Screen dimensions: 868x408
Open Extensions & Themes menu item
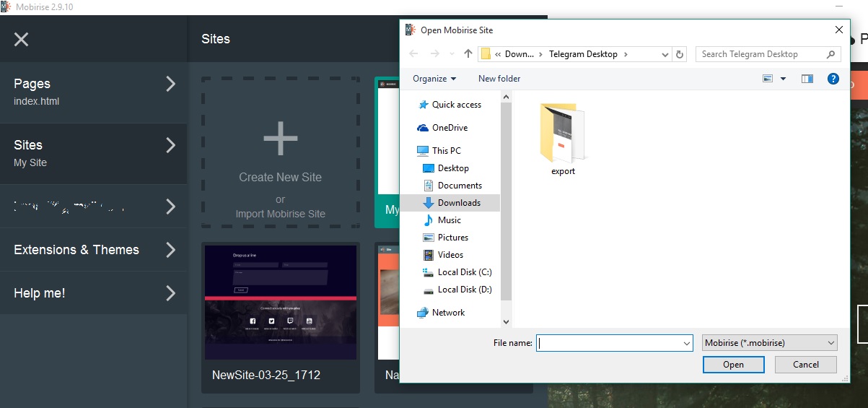(x=93, y=250)
